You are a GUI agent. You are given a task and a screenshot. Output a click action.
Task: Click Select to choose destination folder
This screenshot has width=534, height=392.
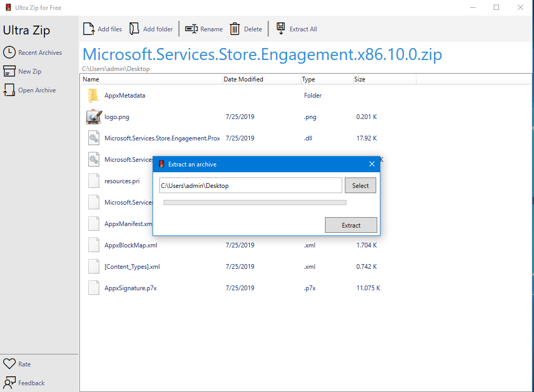pos(360,185)
